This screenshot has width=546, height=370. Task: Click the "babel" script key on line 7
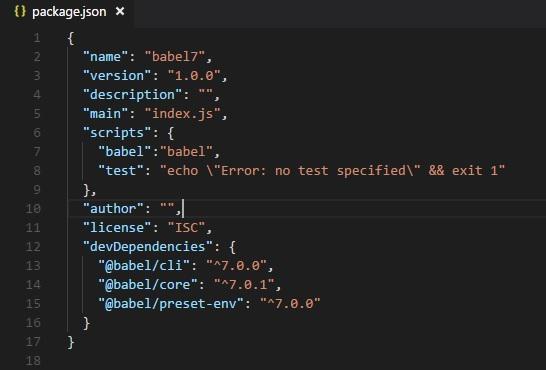pos(125,152)
